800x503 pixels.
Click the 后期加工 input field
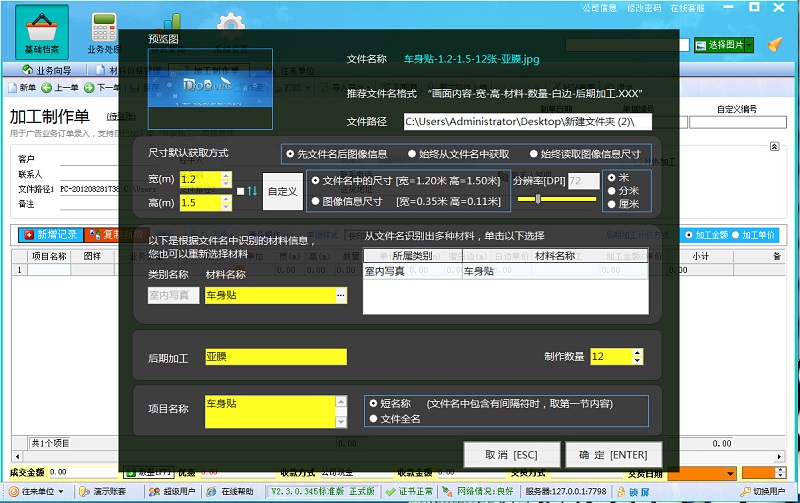[275, 357]
